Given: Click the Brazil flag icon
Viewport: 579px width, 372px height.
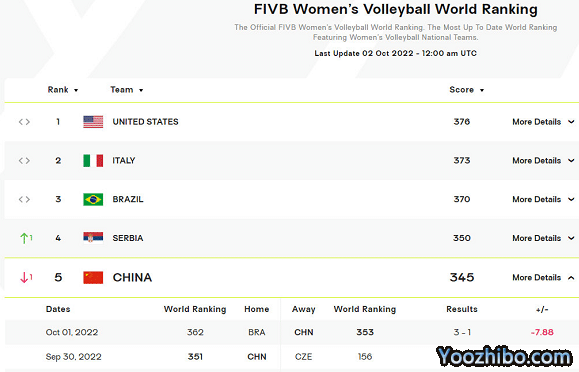Looking at the screenshot, I should pyautogui.click(x=93, y=199).
